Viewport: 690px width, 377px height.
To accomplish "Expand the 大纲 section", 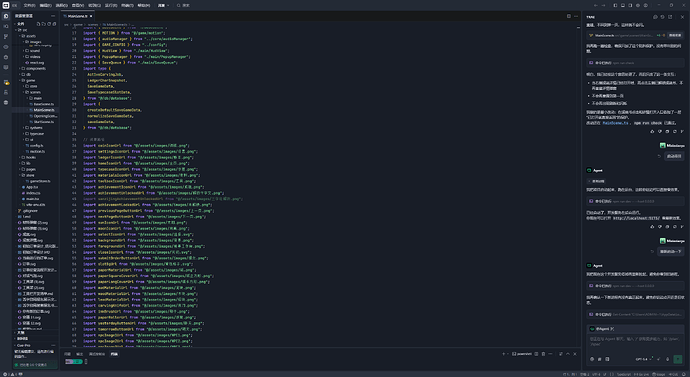I will (x=35, y=333).
